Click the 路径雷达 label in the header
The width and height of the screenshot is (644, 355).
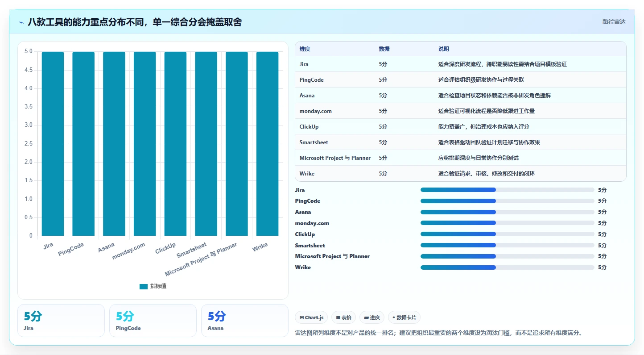(614, 21)
